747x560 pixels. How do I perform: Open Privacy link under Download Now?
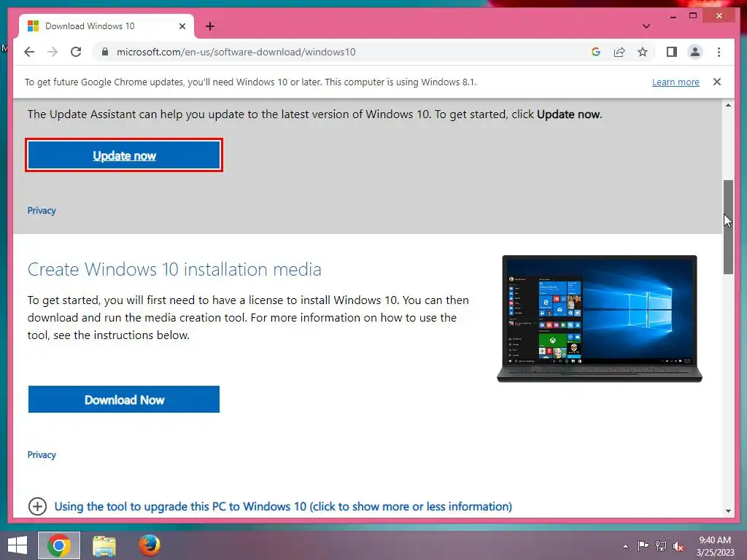42,455
